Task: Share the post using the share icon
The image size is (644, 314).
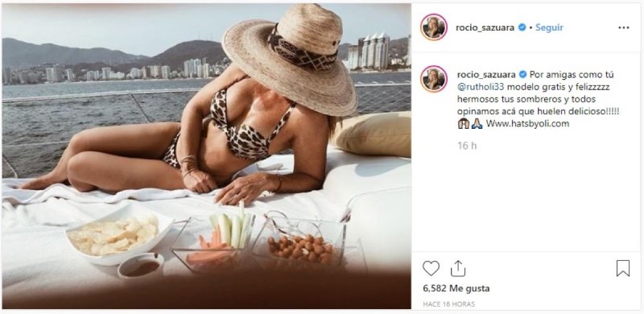Action: pos(458,269)
